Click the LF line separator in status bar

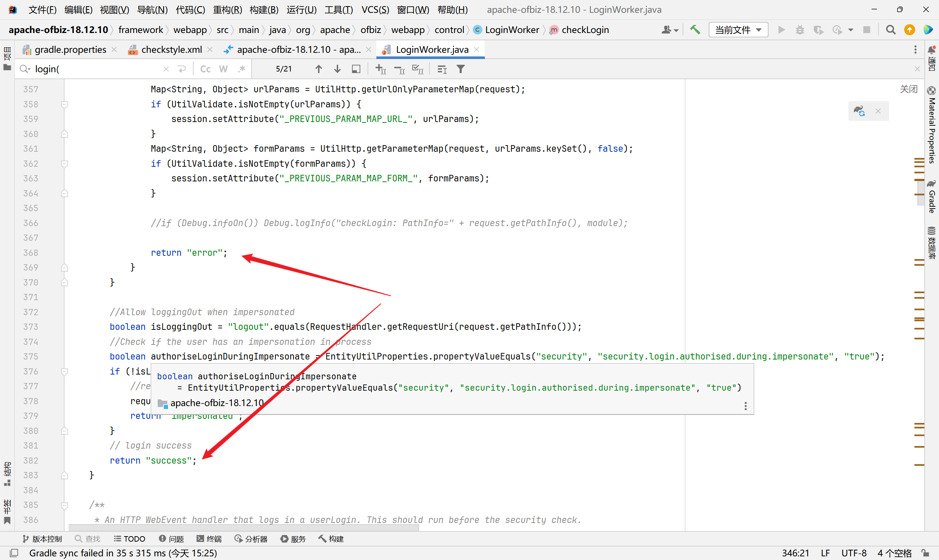(825, 553)
